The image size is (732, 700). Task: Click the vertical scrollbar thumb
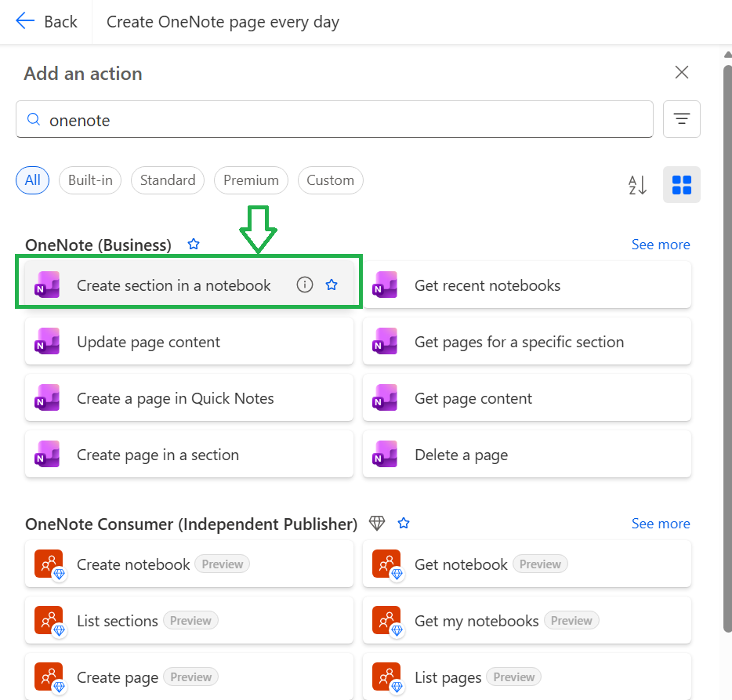(728, 349)
